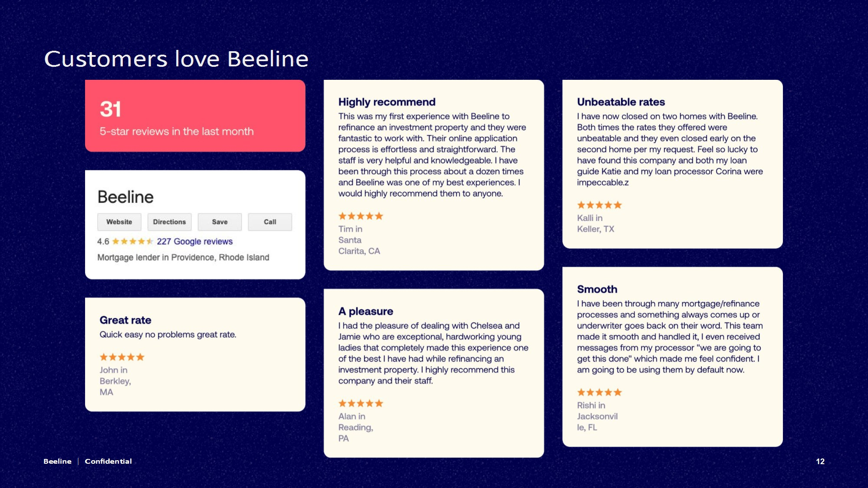The height and width of the screenshot is (488, 868).
Task: Click the Save button on the Beeline card
Action: 220,222
